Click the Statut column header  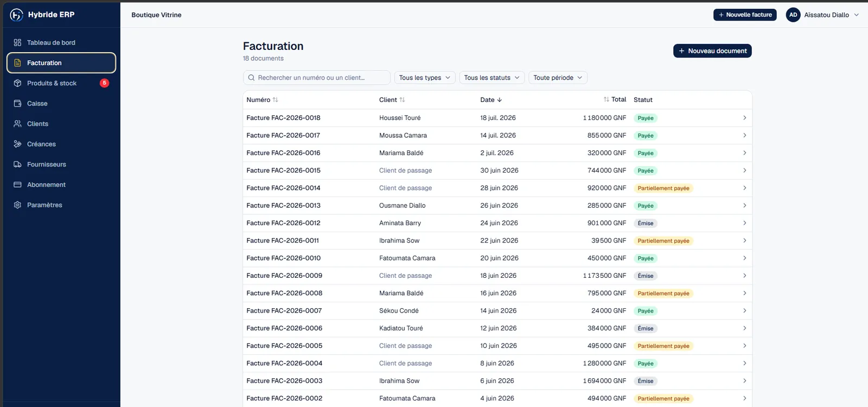point(643,100)
